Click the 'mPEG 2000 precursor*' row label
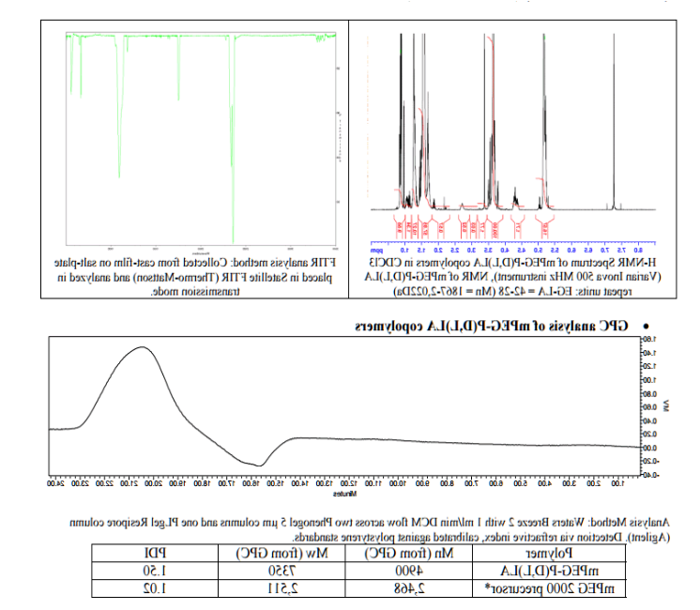 click(x=549, y=588)
